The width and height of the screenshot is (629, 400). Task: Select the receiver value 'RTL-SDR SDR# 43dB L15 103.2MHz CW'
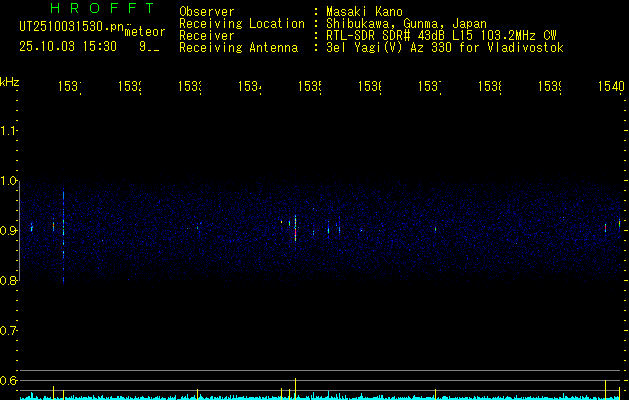[441, 36]
